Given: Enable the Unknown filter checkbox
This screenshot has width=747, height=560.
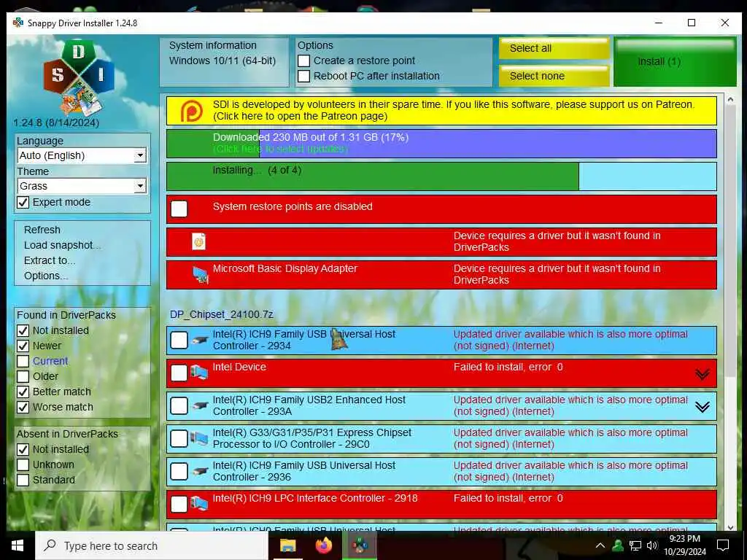Looking at the screenshot, I should [23, 464].
